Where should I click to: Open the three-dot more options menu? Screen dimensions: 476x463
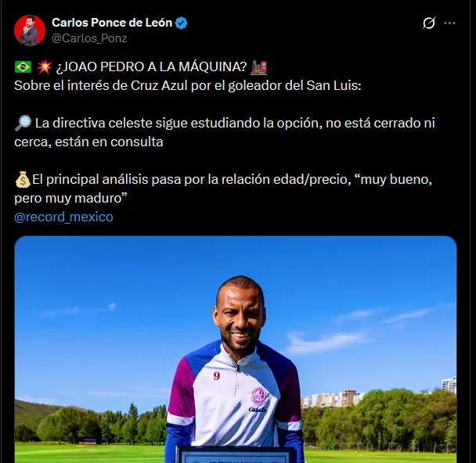click(449, 23)
